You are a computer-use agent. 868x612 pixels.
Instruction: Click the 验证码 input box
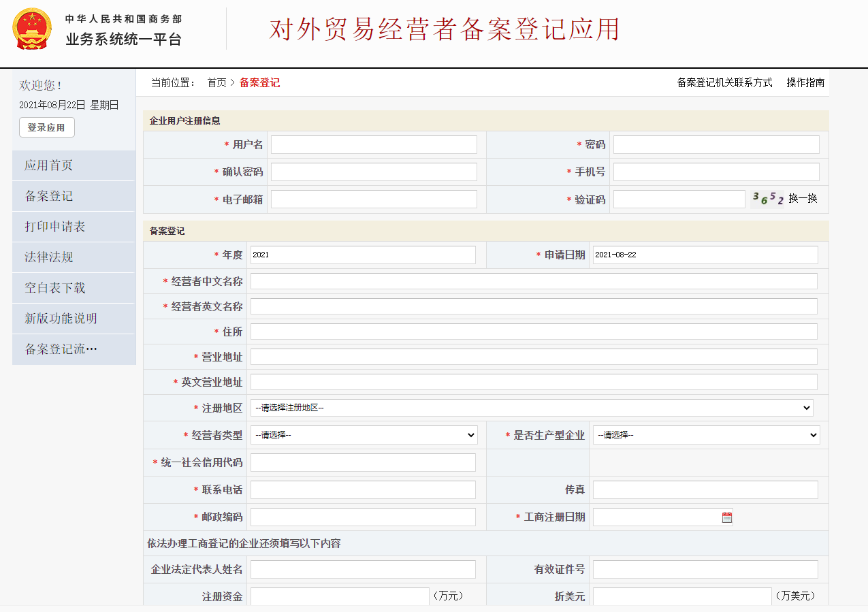(679, 199)
